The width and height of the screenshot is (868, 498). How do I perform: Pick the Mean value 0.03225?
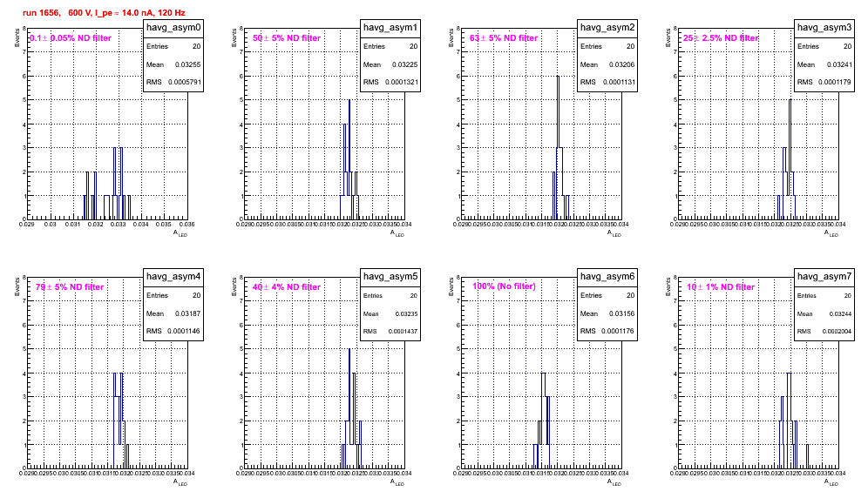(x=404, y=64)
